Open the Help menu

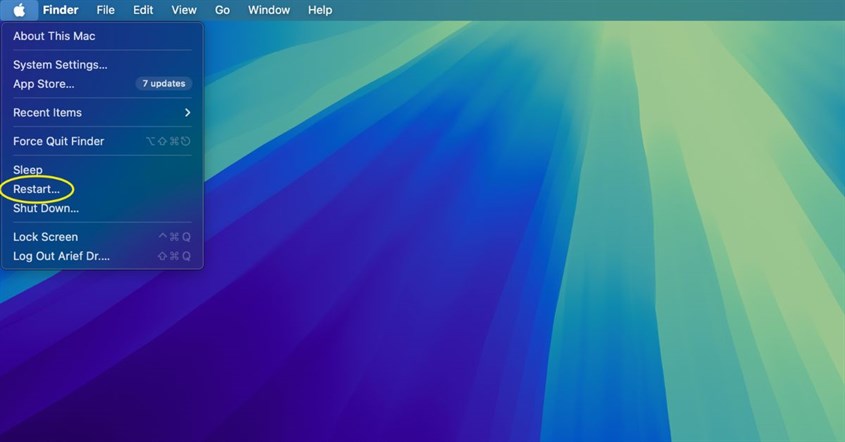320,10
